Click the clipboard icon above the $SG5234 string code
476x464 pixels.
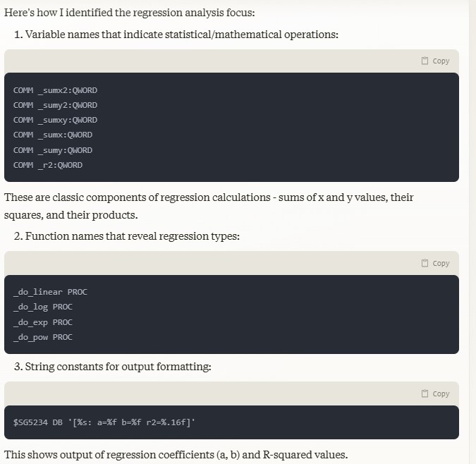coord(425,393)
